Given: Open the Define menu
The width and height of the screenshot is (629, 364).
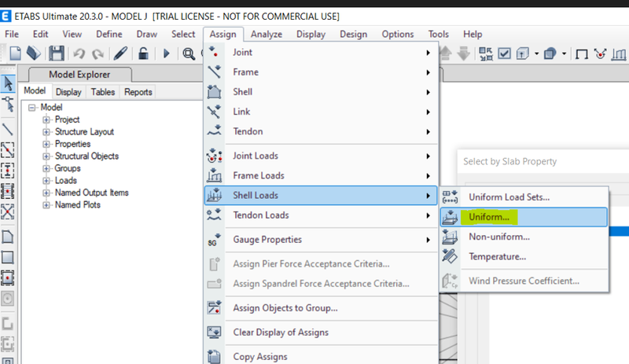Looking at the screenshot, I should click(109, 34).
